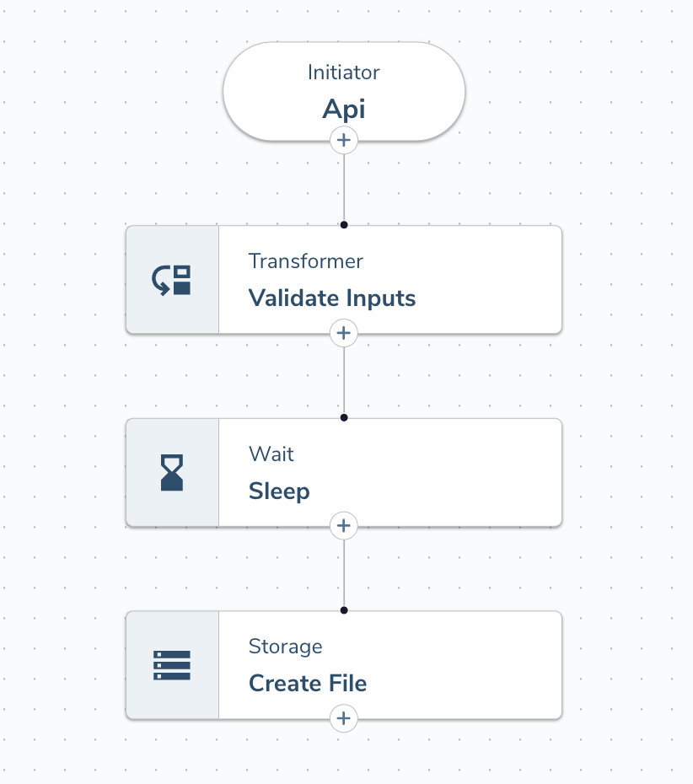This screenshot has width=693, height=784.
Task: Add a step after Create File
Action: [x=343, y=719]
